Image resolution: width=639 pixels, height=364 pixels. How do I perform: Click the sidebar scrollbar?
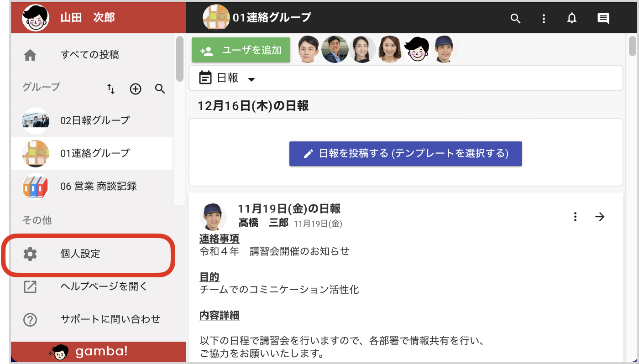180,58
